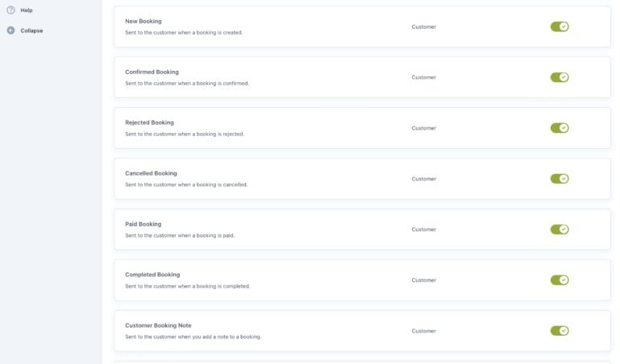Disable the Paid Booking notification toggle
This screenshot has width=620, height=364.
click(x=560, y=230)
